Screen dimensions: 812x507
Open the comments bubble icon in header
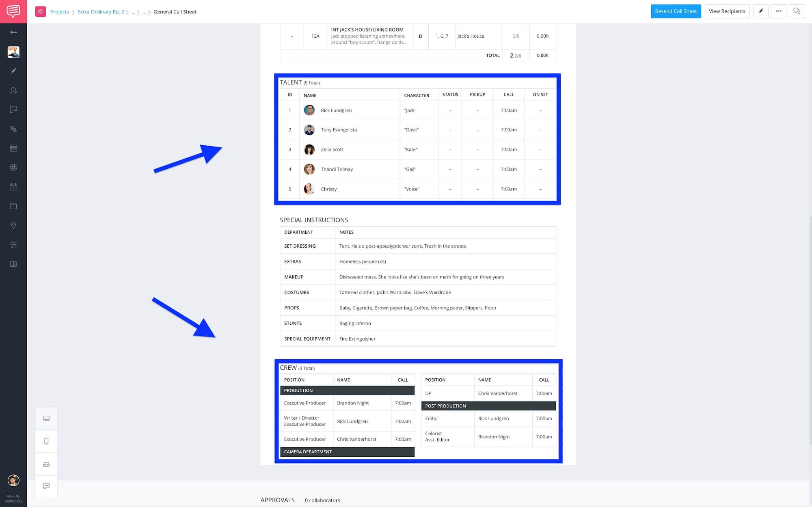tap(796, 11)
